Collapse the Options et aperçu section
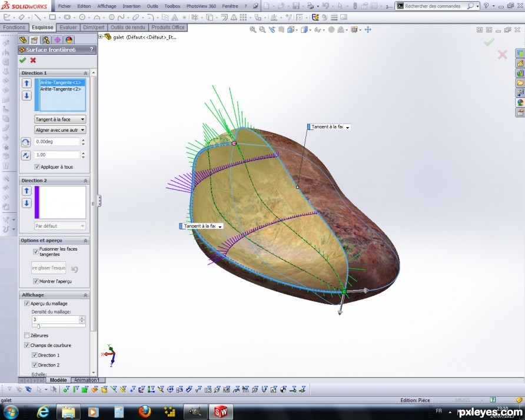The height and width of the screenshot is (420, 525). click(85, 241)
